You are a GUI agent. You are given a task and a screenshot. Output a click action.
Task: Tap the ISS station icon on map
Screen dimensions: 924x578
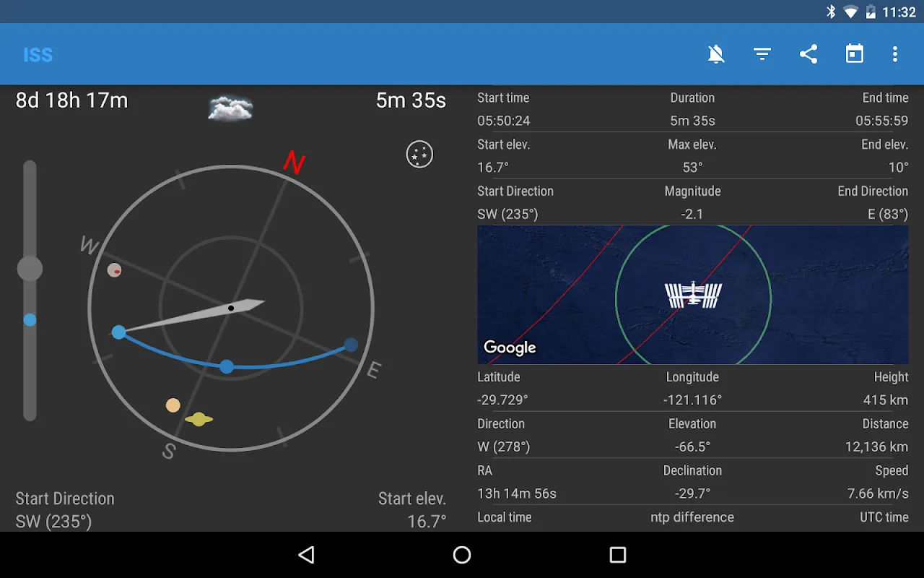click(693, 295)
